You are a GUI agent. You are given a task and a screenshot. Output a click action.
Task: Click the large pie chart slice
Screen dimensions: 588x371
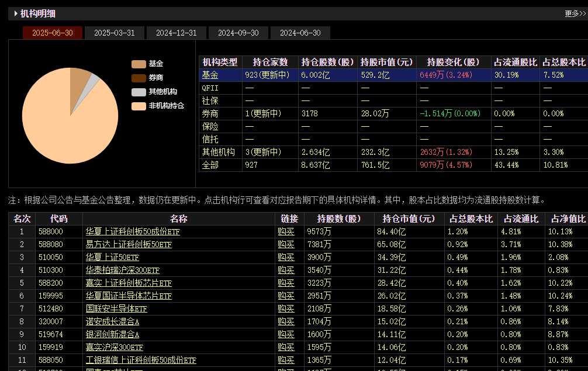point(64,123)
